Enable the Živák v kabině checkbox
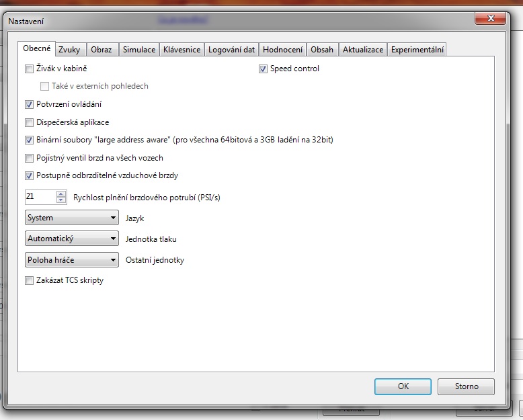523x420 pixels. pos(29,69)
